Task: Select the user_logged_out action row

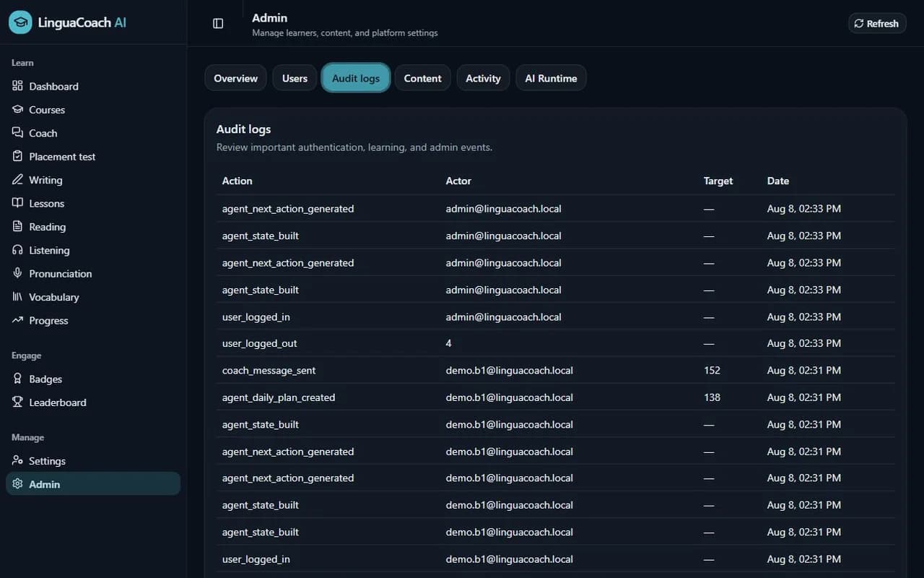Action: (x=556, y=343)
